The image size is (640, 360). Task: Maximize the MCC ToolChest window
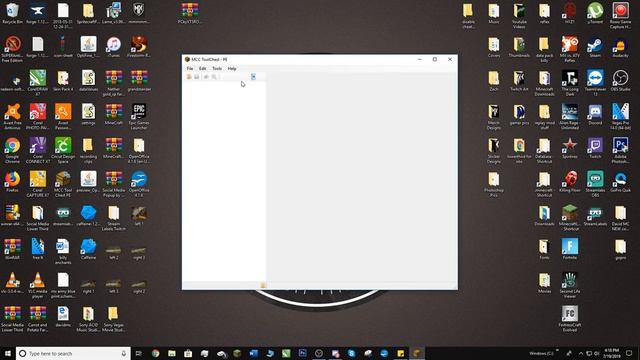click(x=435, y=59)
